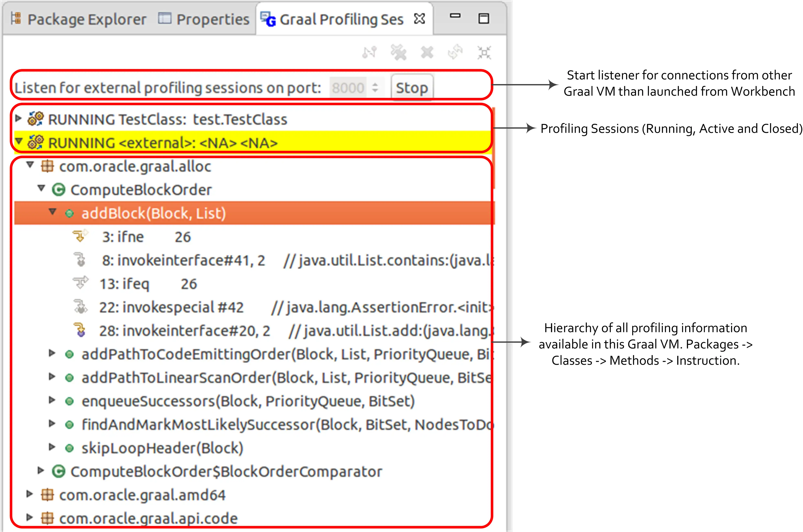Image resolution: width=803 pixels, height=532 pixels.
Task: Select the RUNNING <external>: <NA> <NA> row
Action: [253, 143]
